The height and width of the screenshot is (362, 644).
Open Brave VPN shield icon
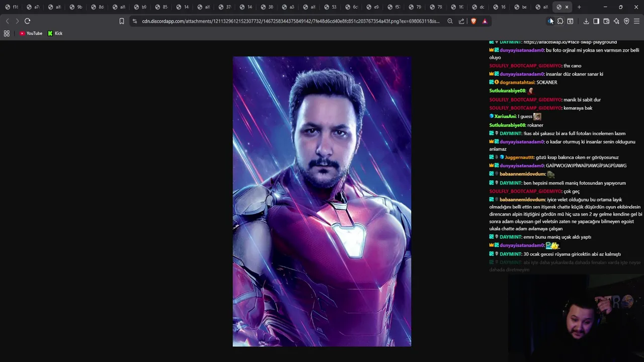pyautogui.click(x=626, y=21)
